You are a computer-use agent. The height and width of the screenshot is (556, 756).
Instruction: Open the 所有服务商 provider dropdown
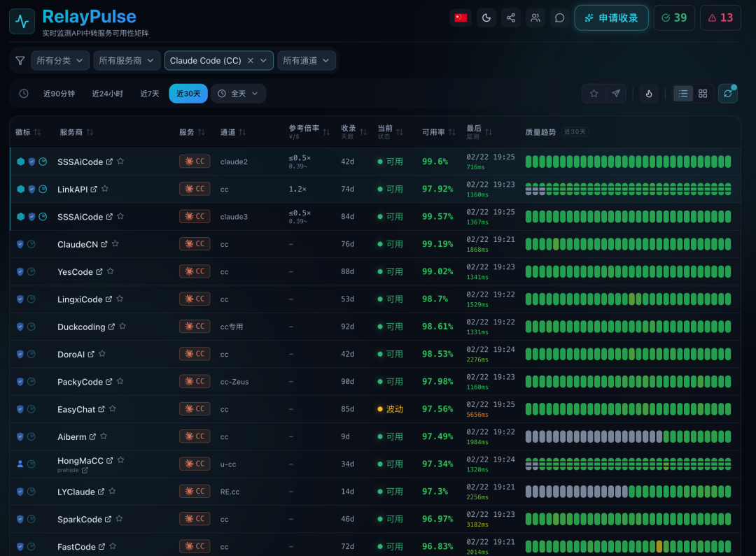[126, 61]
